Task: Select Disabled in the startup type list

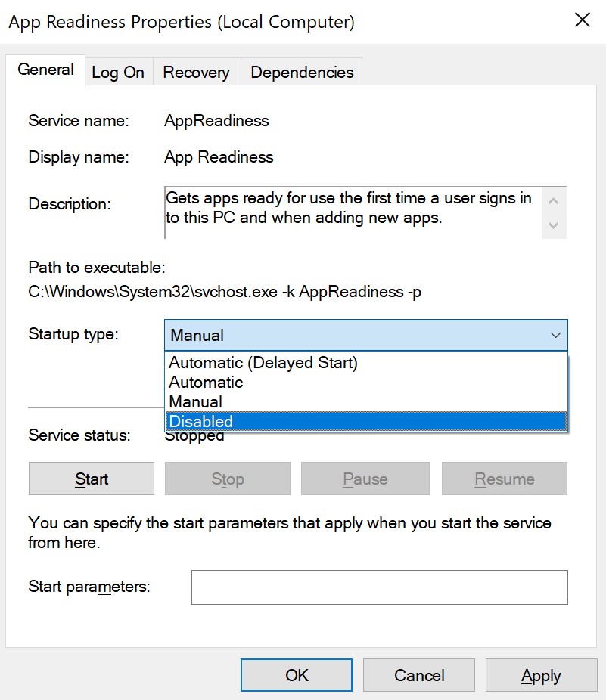Action: 201,422
